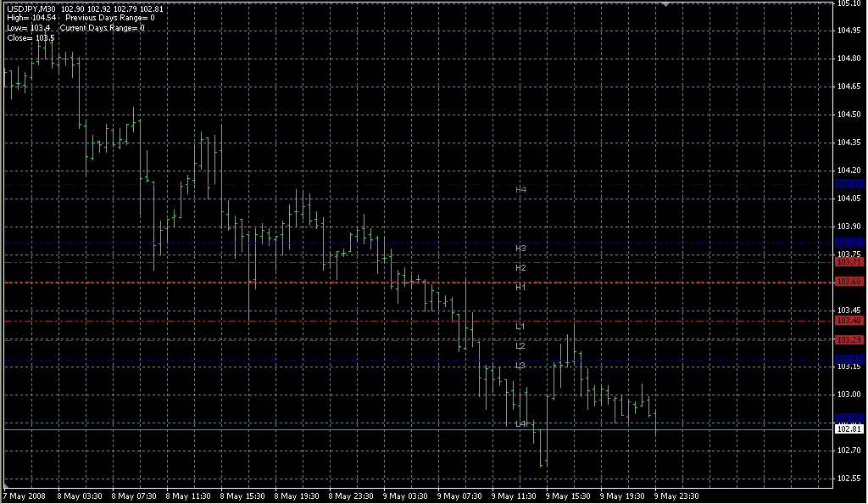Click the Previous Days Range text
This screenshot has width=868, height=504.
[104, 18]
